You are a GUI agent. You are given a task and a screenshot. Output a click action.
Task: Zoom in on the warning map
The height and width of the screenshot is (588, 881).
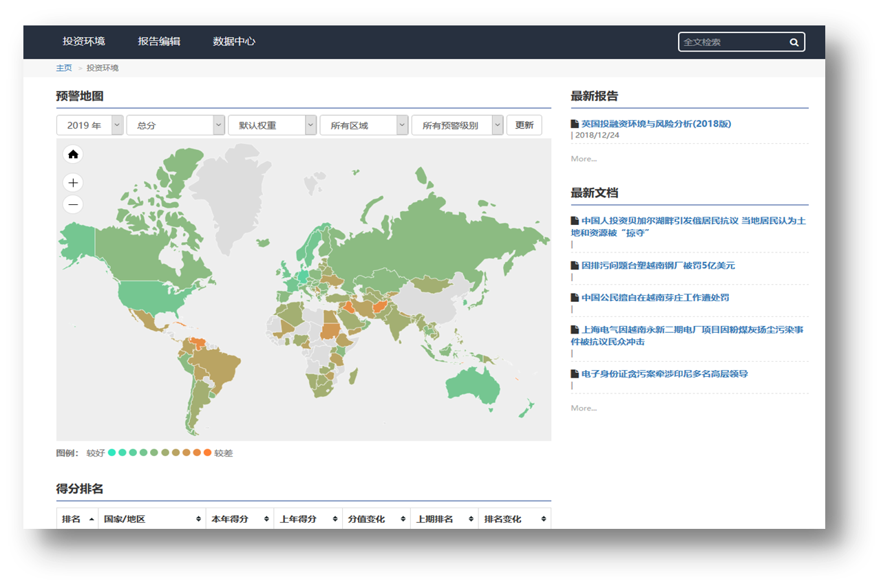(73, 183)
